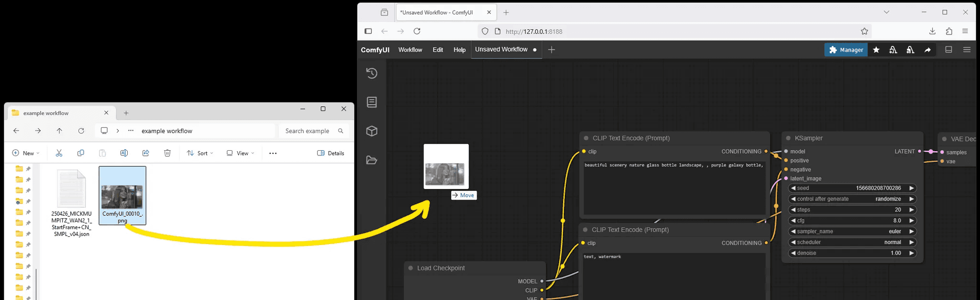Open recent browsing icon left of the tab

[x=384, y=12]
